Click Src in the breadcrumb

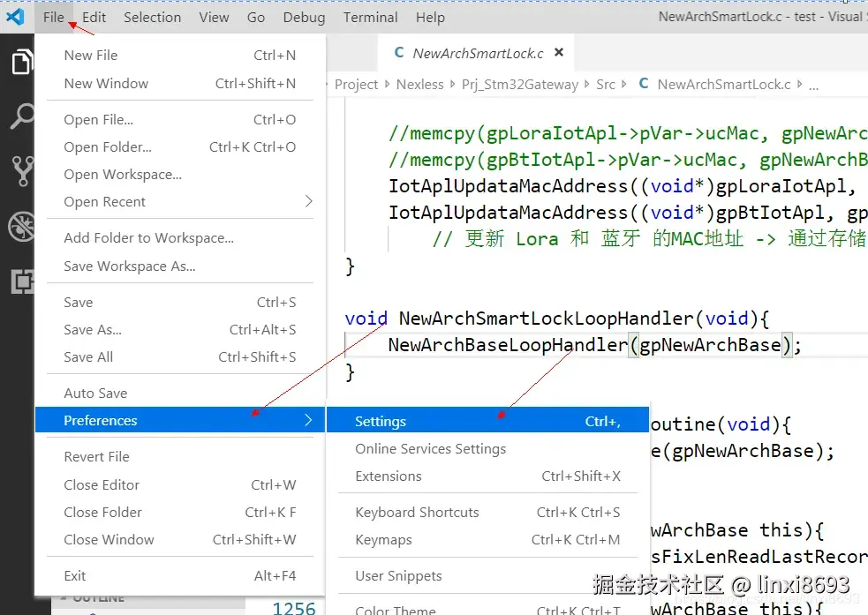coord(606,84)
